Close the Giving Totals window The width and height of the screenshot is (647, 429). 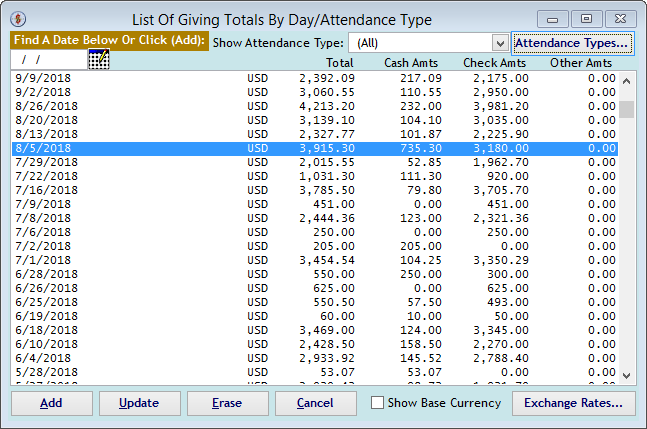pyautogui.click(x=620, y=19)
